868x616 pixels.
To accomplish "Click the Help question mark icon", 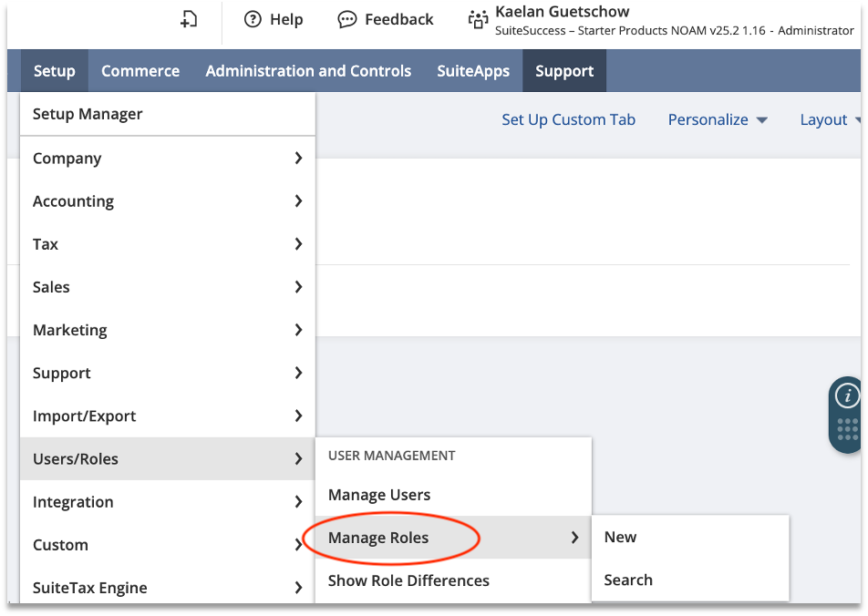I will pos(253,19).
